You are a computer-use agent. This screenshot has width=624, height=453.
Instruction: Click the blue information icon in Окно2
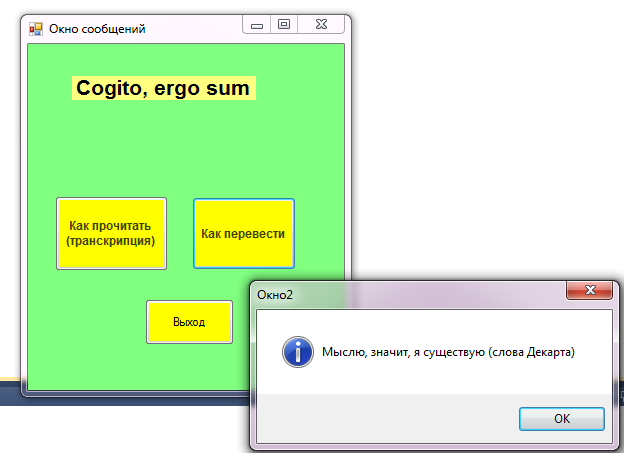[298, 352]
